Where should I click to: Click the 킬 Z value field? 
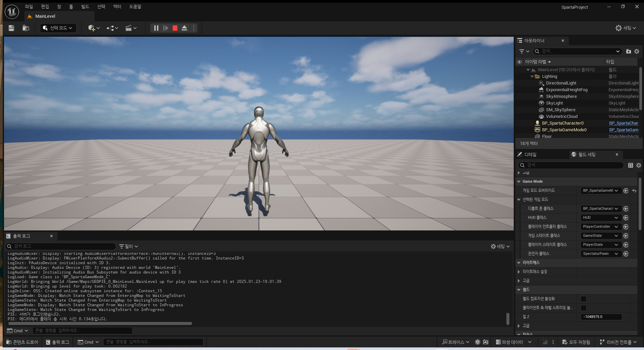pos(601,317)
